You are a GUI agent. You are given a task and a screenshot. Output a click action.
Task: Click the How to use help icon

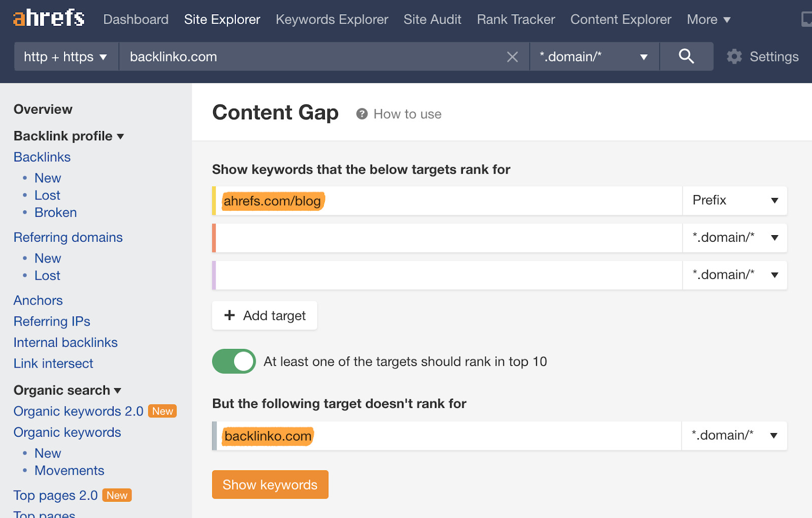(x=362, y=114)
